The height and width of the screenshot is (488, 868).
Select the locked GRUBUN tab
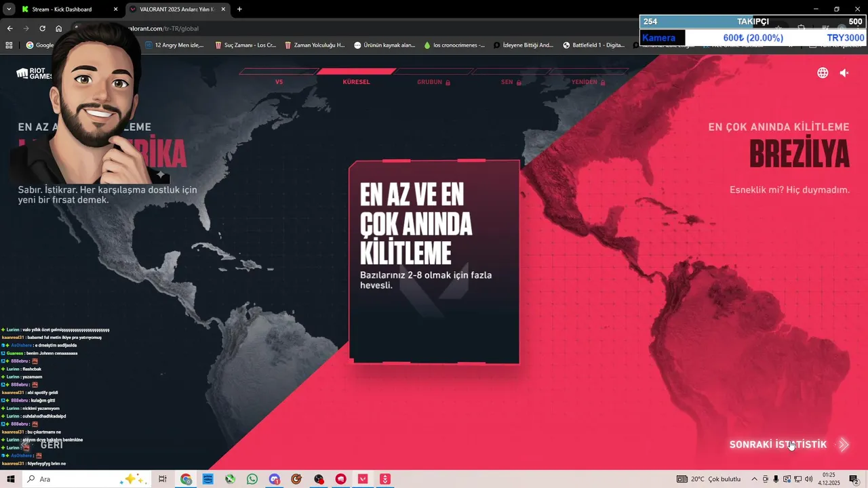click(433, 82)
